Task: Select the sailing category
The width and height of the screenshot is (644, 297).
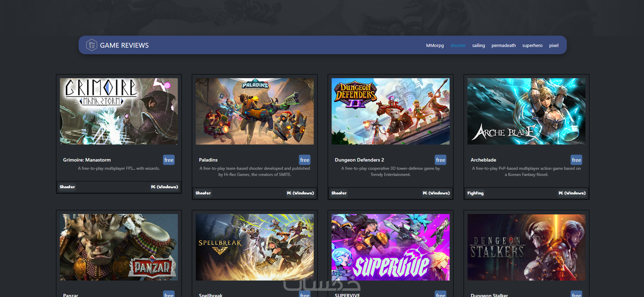Action: point(478,45)
